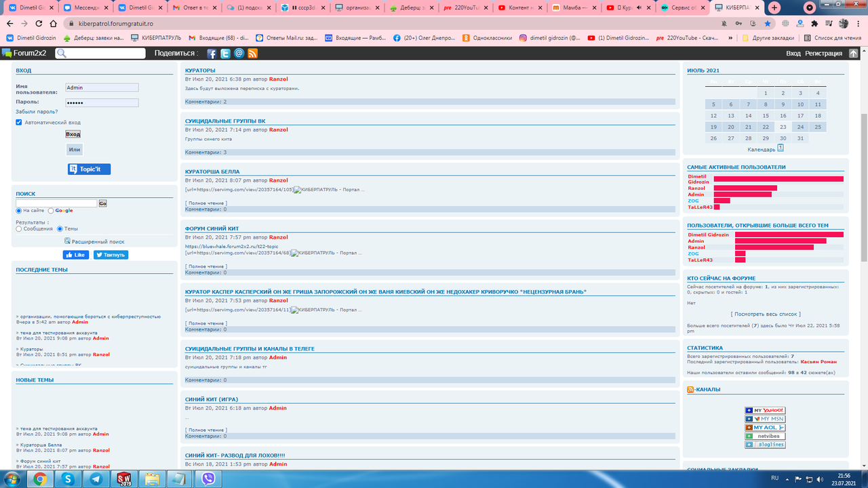Toggle the Автоматический вход checkbox
The height and width of the screenshot is (488, 868).
19,123
